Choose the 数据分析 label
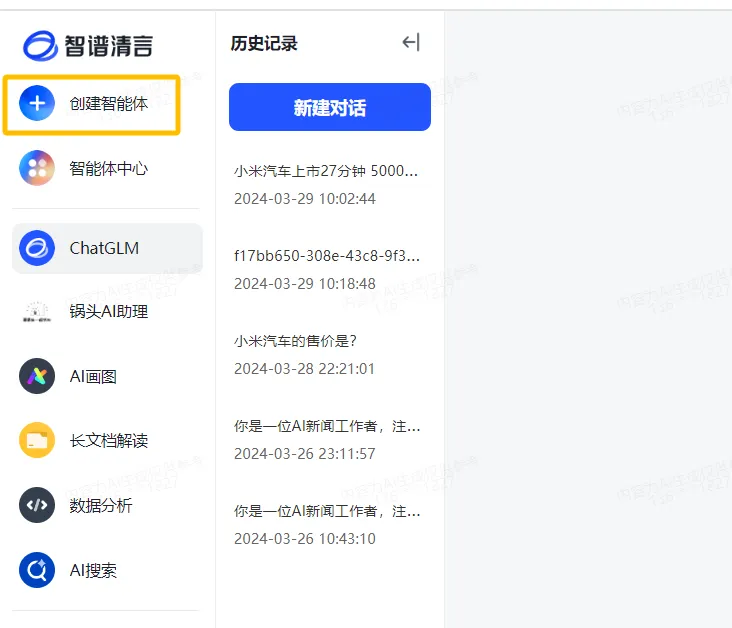 (x=101, y=505)
